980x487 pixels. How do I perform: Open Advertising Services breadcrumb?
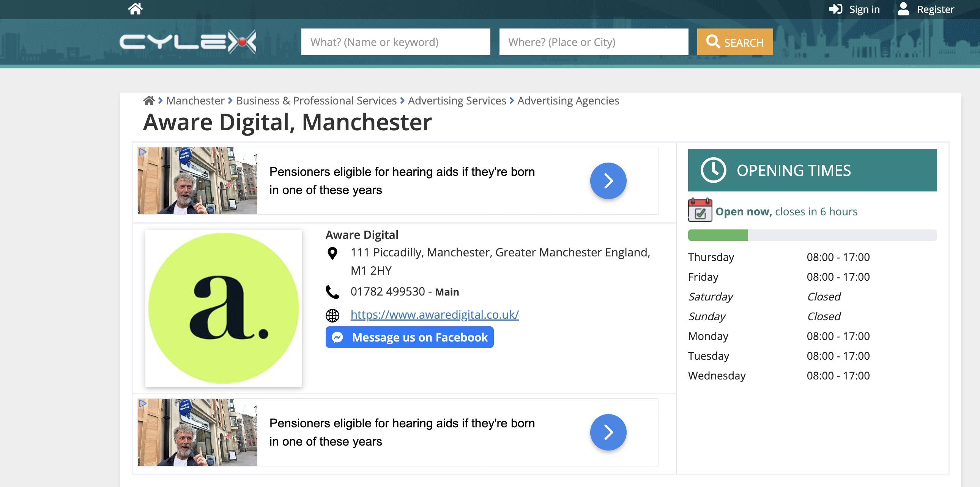(x=457, y=101)
